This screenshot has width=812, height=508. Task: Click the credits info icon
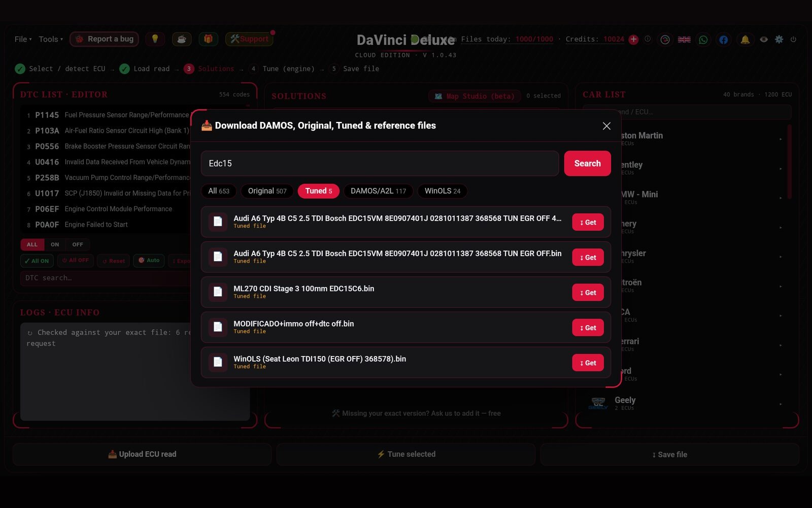pos(648,39)
